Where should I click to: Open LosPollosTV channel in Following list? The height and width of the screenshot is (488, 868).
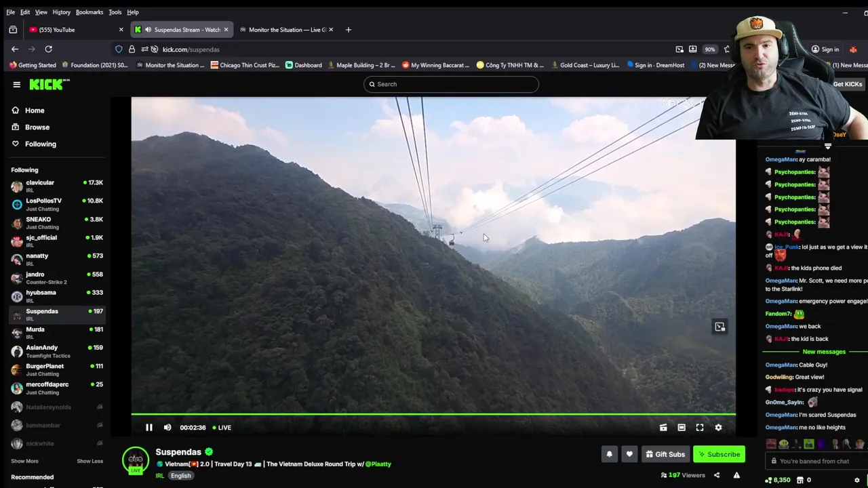(57, 204)
